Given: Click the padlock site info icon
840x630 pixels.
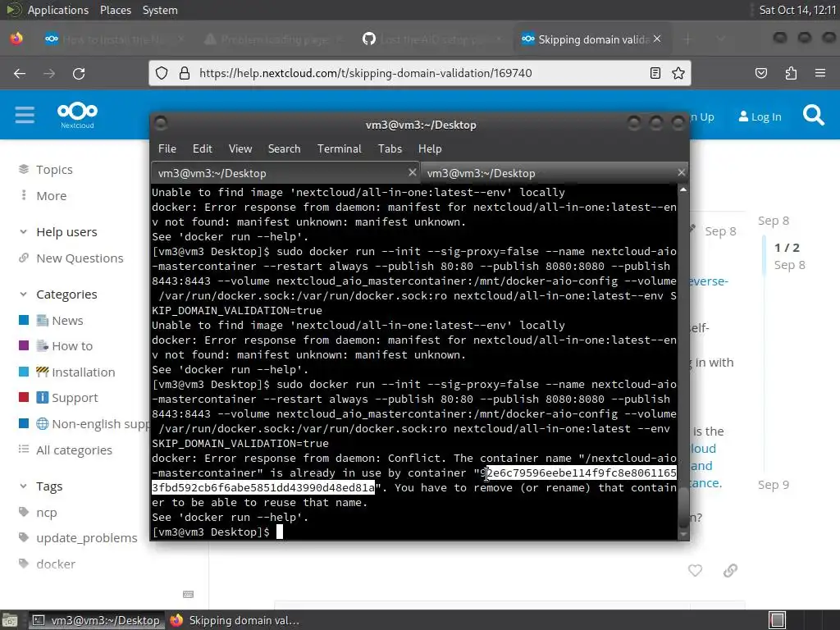Looking at the screenshot, I should coord(185,73).
